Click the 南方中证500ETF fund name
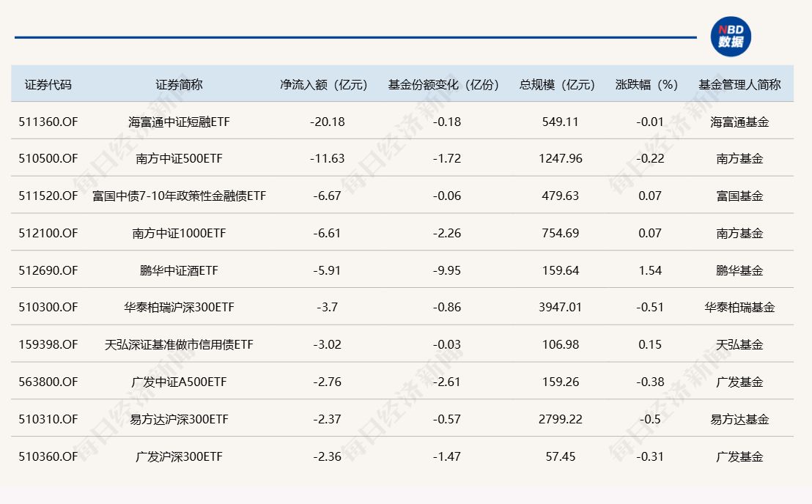The image size is (812, 504). [179, 158]
